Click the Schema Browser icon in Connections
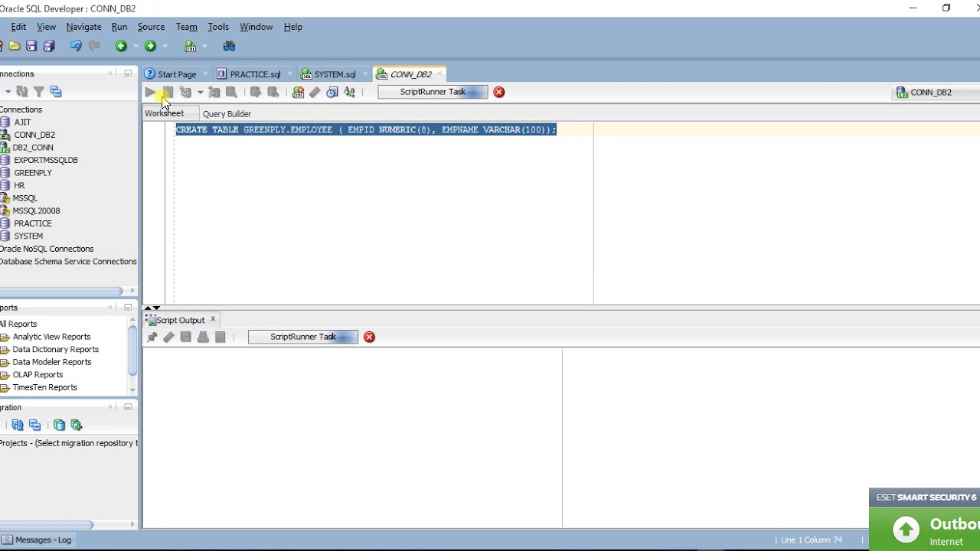This screenshot has height=551, width=980. point(56,92)
